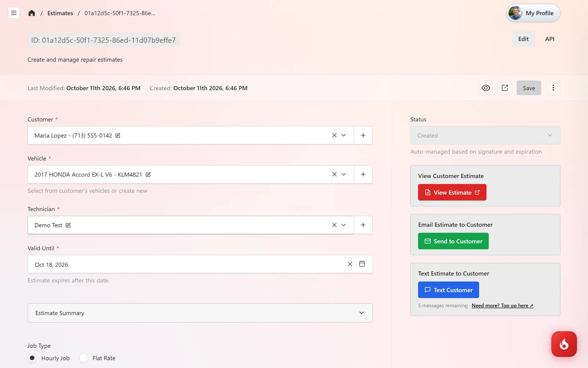Click the Created timestamp text
This screenshot has height=368, width=588.
(199, 88)
